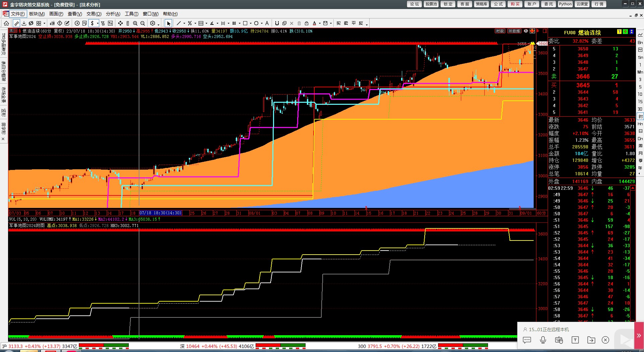Viewport: 644px width, 352px height.
Task: Click the 购买 button in title bar
Action: [x=515, y=4]
